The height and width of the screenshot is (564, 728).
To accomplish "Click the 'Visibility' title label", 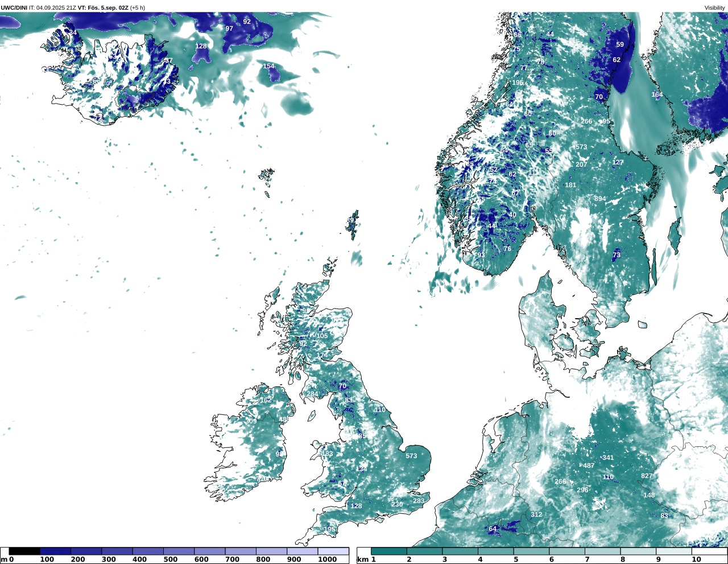I will 714,7.
